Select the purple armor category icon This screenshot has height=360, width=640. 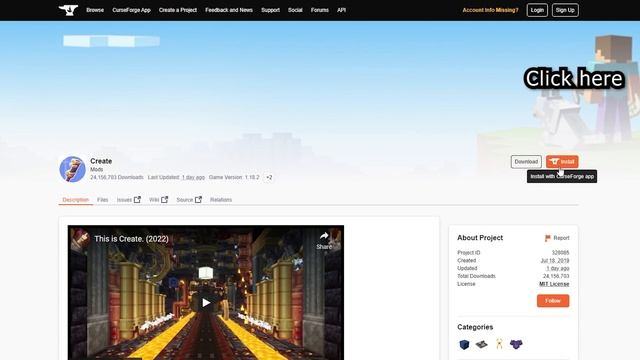[x=516, y=344]
